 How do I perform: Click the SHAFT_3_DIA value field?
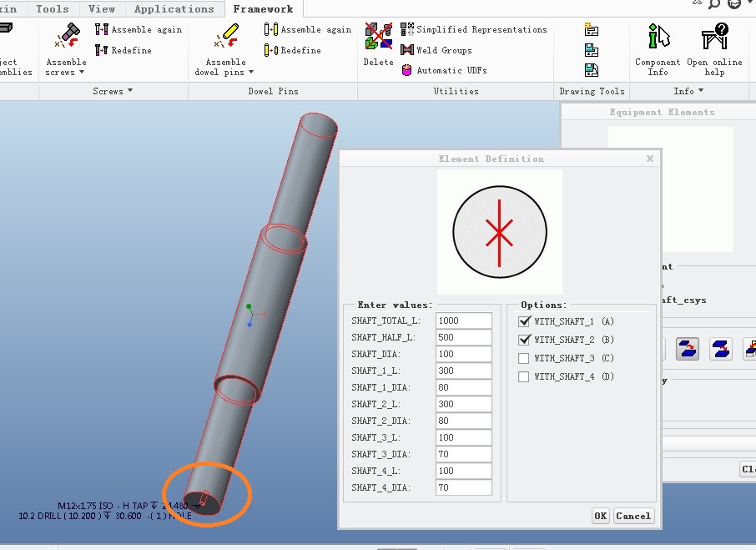coord(464,454)
